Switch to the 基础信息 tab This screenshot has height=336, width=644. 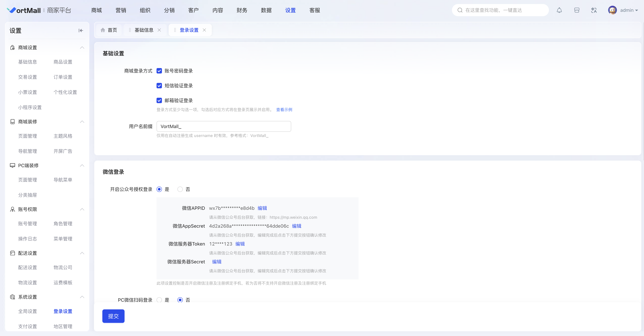(144, 30)
